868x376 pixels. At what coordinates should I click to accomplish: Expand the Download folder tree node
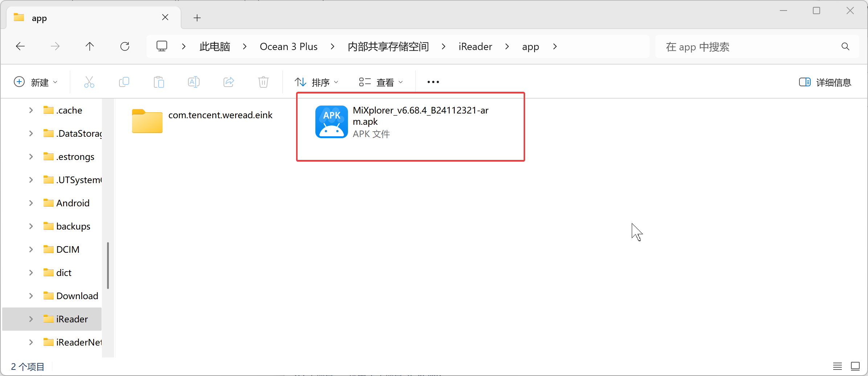coord(31,296)
